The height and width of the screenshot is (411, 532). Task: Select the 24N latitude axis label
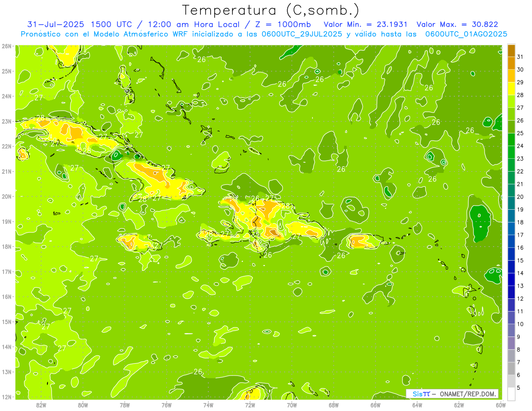[7, 96]
